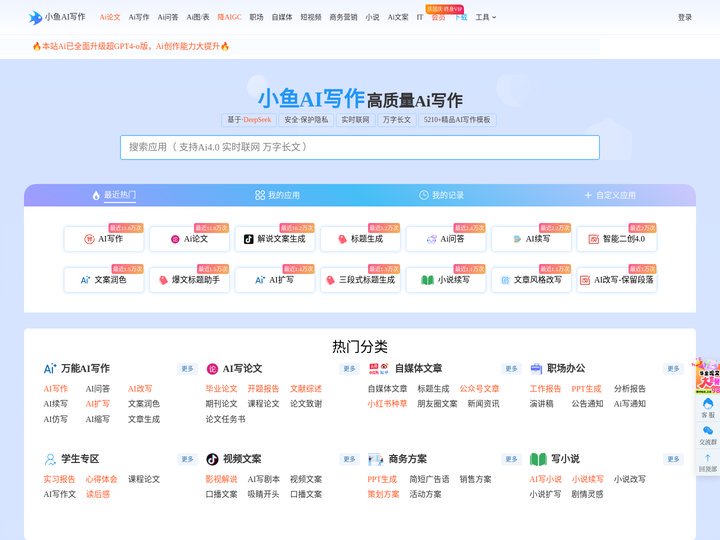Open 会员 in top navigation

click(x=439, y=17)
